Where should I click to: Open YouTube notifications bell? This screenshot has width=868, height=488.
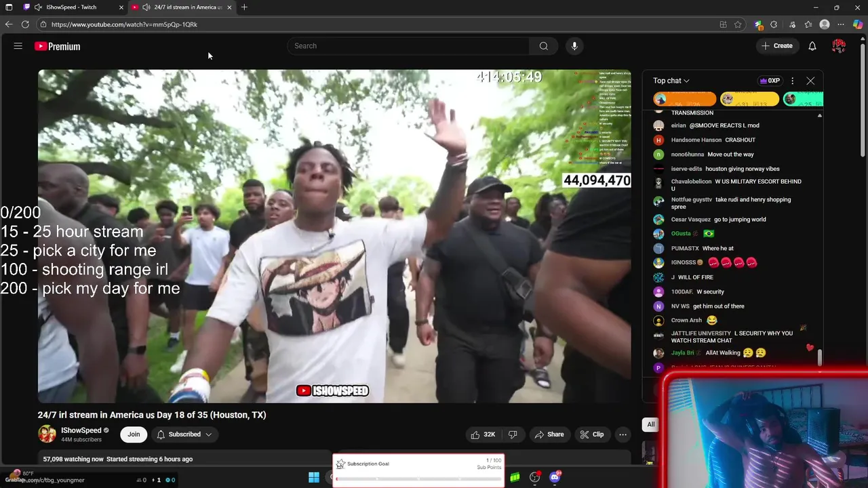pos(812,46)
